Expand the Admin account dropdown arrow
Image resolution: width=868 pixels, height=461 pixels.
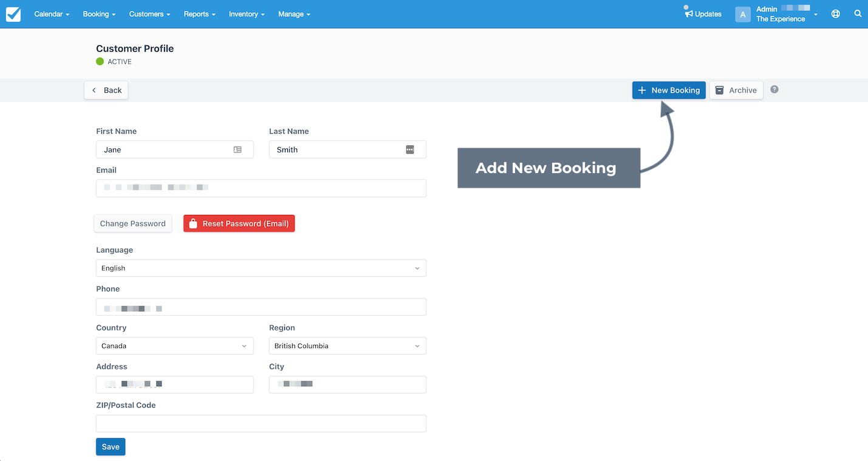pos(816,15)
